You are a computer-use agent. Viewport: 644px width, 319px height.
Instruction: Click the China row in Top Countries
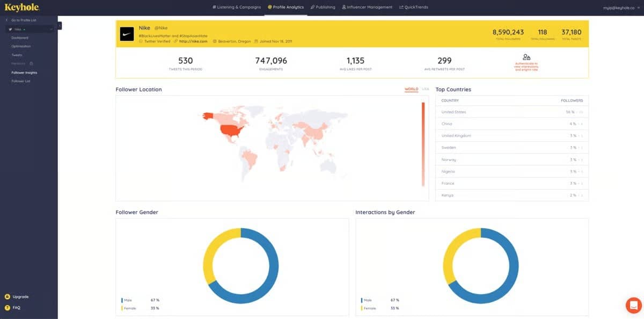click(512, 124)
